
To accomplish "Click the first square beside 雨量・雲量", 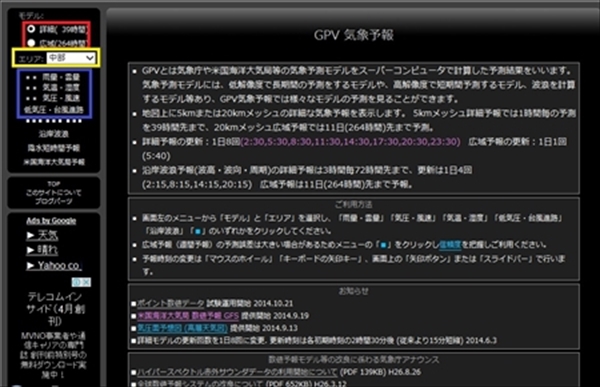I will pos(28,77).
